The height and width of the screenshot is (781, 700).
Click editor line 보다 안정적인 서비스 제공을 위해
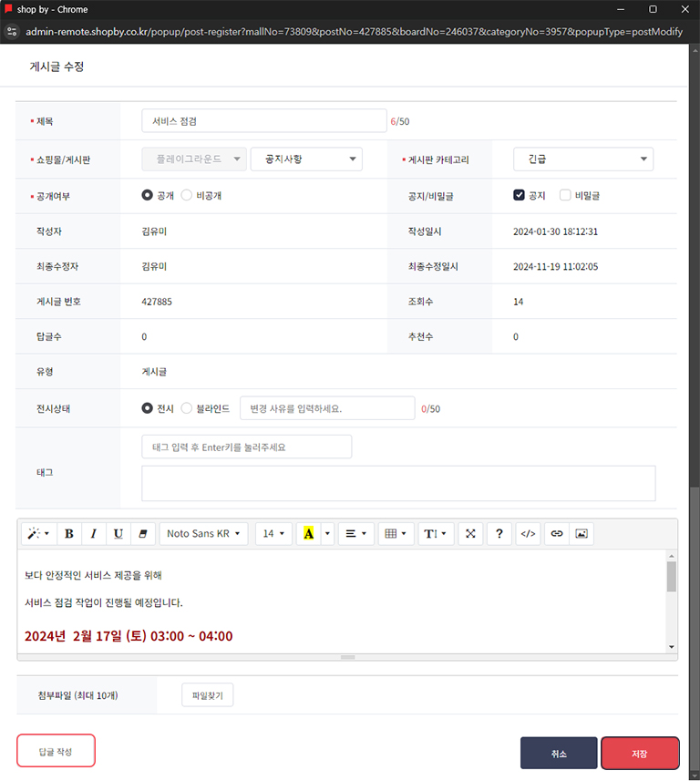tap(93, 575)
